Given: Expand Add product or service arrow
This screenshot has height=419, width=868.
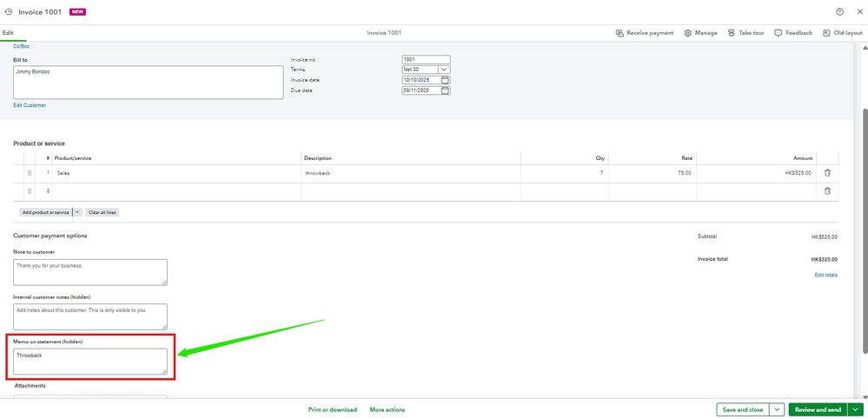Looking at the screenshot, I should (77, 212).
